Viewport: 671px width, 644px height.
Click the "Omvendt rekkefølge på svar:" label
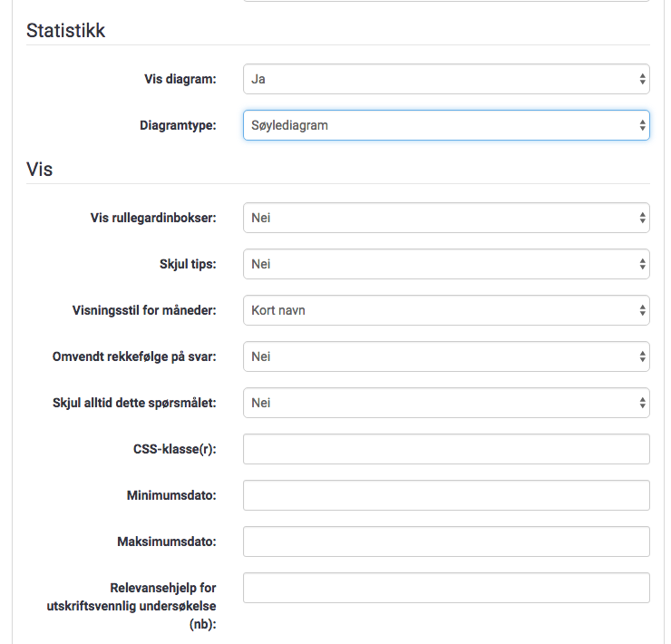coord(134,356)
